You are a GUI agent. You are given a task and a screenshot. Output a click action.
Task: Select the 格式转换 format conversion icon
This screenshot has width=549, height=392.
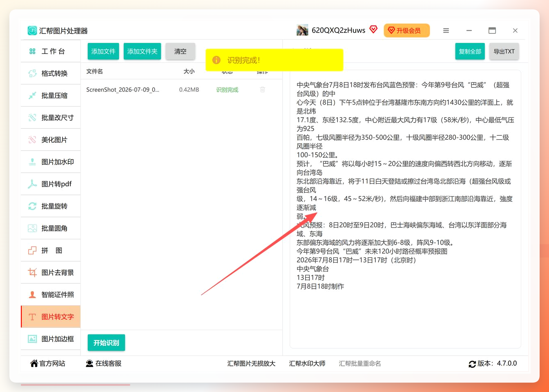click(32, 73)
